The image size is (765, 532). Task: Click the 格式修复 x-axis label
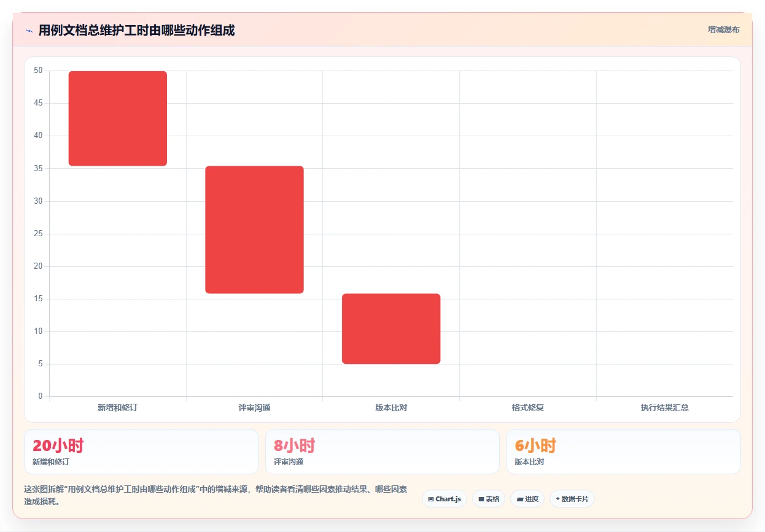528,407
